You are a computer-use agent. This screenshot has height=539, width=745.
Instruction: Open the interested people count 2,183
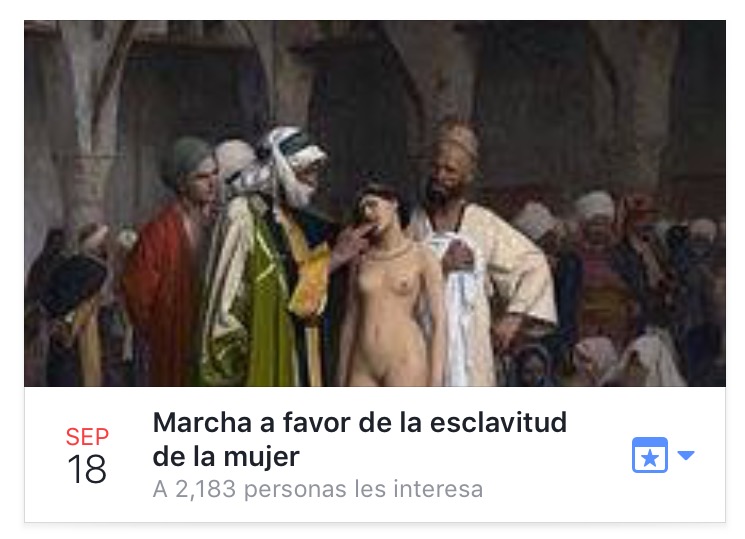point(205,489)
